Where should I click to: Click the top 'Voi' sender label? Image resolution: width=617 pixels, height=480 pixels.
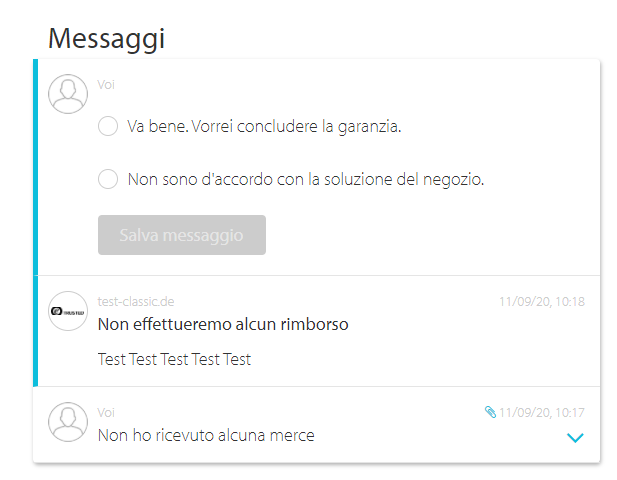[x=106, y=85]
